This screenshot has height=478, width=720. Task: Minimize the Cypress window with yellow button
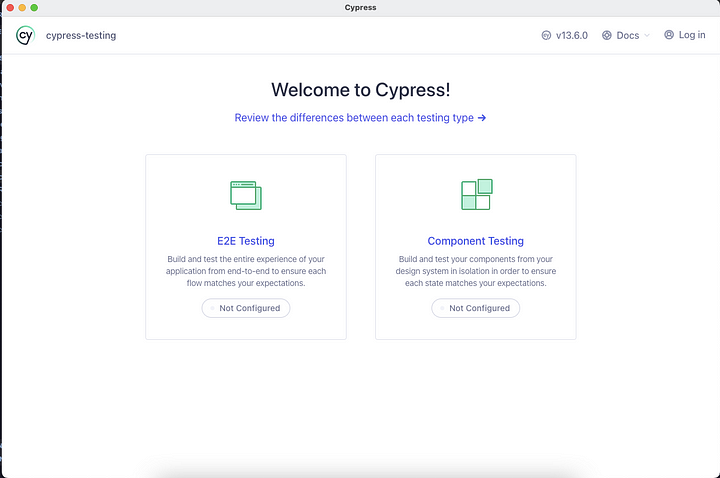point(22,8)
